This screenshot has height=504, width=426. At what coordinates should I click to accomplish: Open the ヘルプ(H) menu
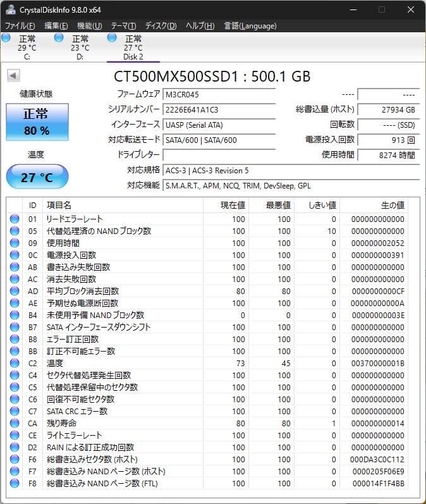200,26
